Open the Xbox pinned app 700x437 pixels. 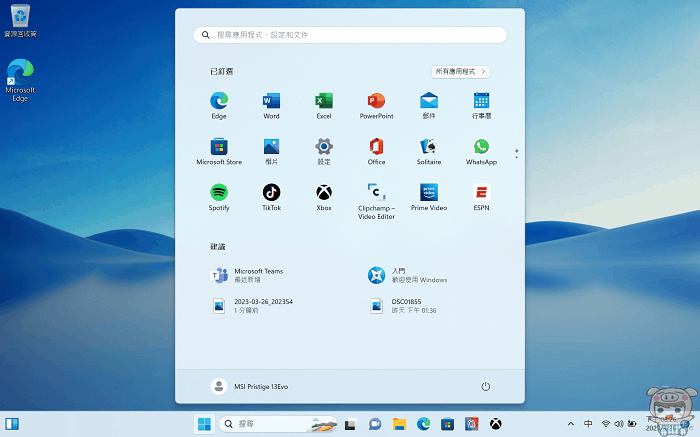324,197
